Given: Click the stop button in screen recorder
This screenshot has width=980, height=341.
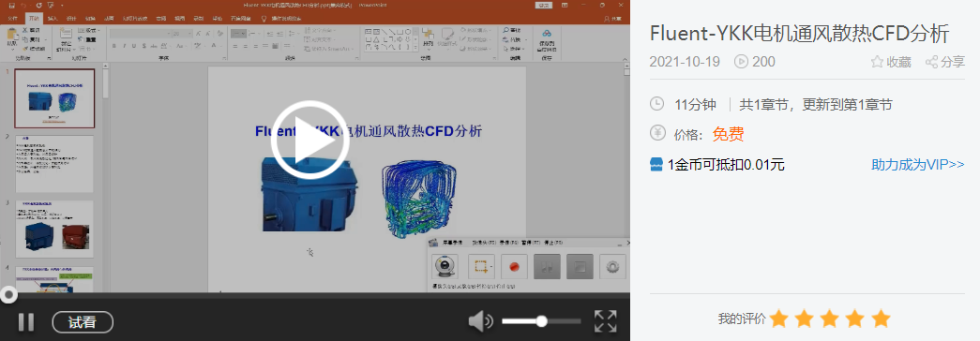Looking at the screenshot, I should 580,267.
